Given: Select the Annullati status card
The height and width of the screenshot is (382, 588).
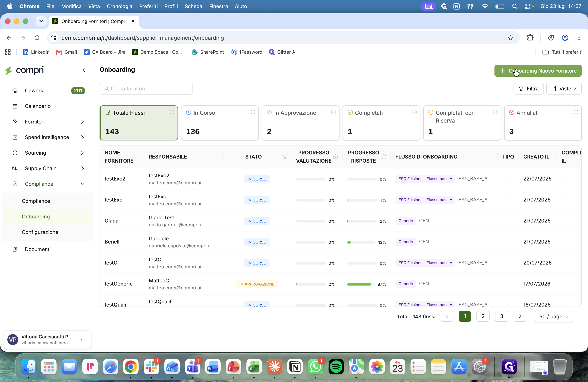Looking at the screenshot, I should click(543, 123).
